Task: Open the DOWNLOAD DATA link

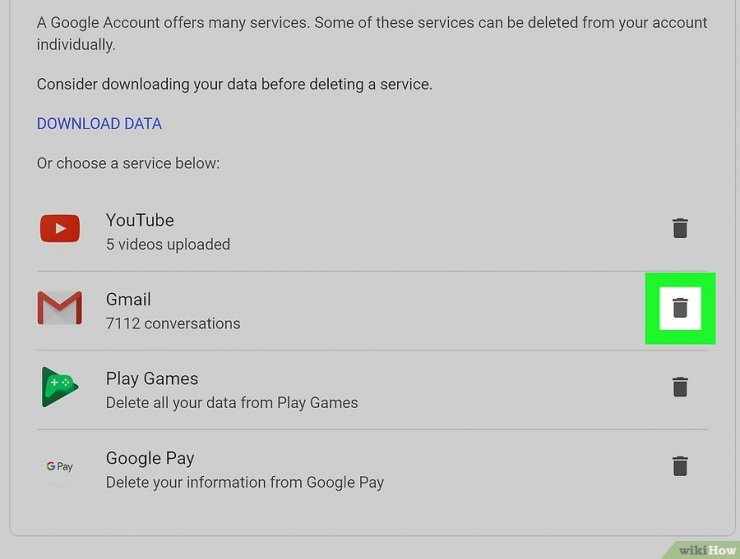Action: click(99, 124)
